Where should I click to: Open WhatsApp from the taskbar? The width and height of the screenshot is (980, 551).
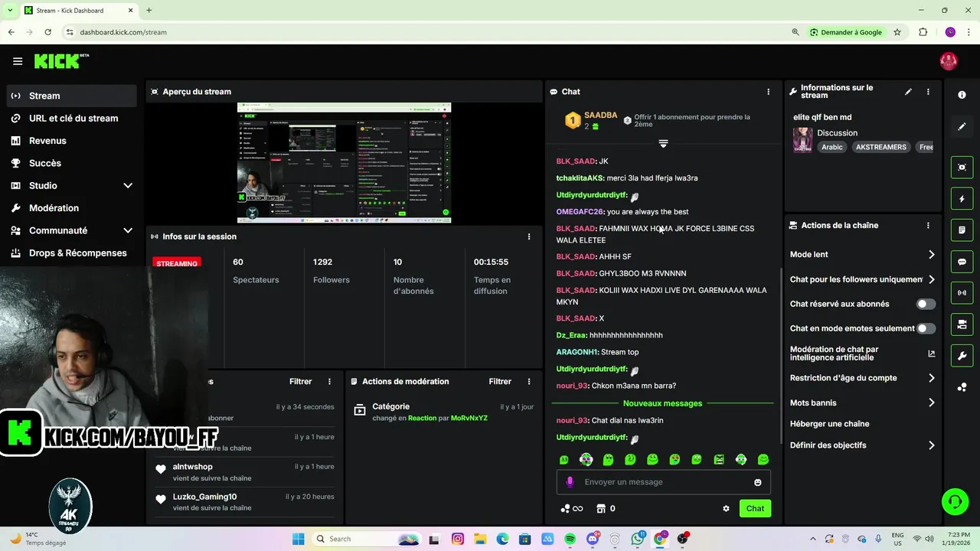[x=638, y=539]
